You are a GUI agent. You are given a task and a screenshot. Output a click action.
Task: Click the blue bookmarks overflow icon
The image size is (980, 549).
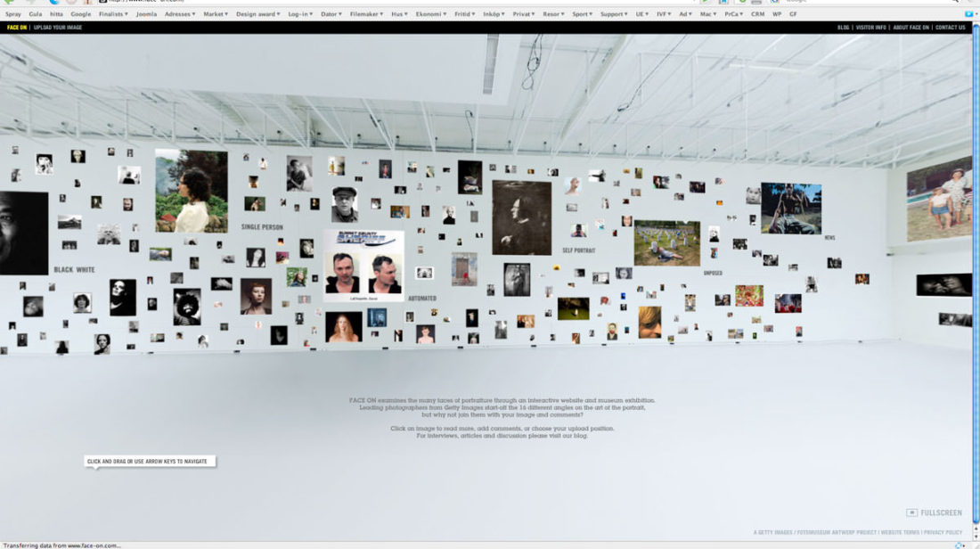(969, 13)
